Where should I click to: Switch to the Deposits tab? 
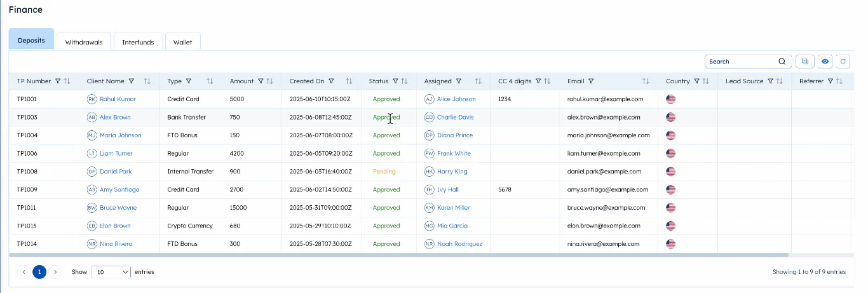[31, 40]
